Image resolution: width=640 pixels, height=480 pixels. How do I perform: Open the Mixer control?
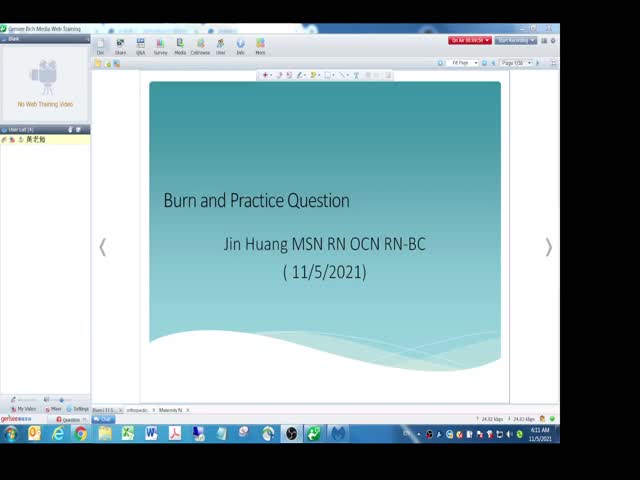53,409
